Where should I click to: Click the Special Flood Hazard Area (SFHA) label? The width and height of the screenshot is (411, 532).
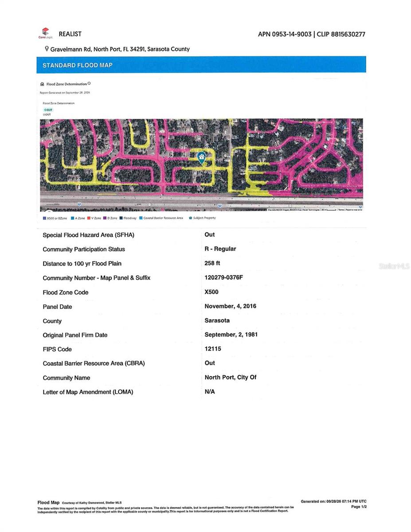point(88,235)
